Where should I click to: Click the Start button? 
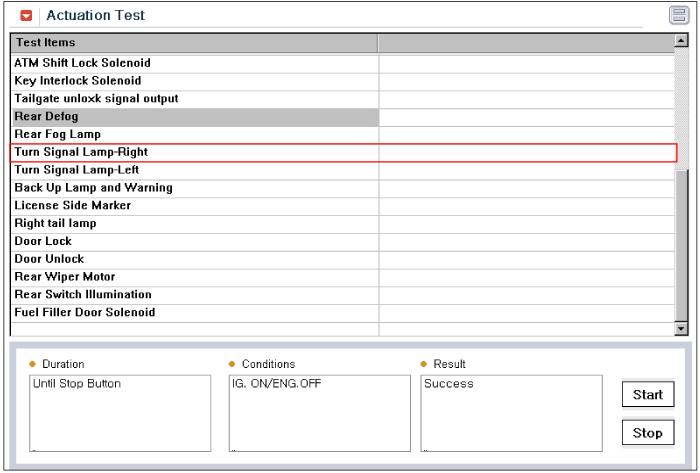[x=648, y=394]
